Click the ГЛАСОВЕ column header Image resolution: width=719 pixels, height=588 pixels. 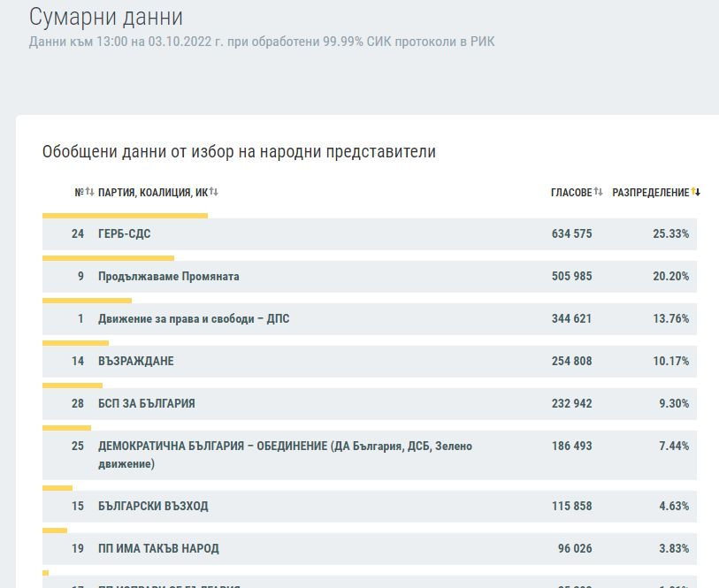coord(571,193)
